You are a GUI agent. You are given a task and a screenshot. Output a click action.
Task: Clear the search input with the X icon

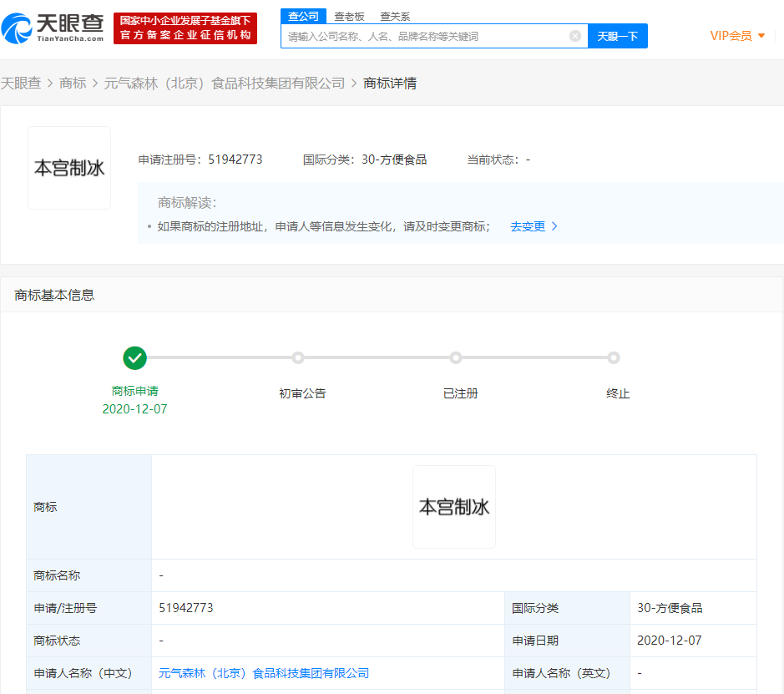575,36
